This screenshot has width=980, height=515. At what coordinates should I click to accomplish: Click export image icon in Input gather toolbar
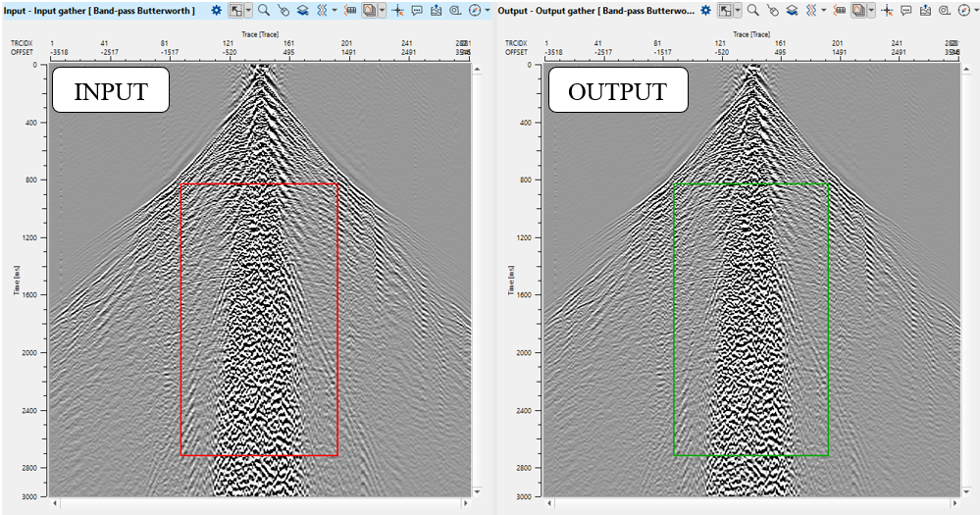click(436, 10)
